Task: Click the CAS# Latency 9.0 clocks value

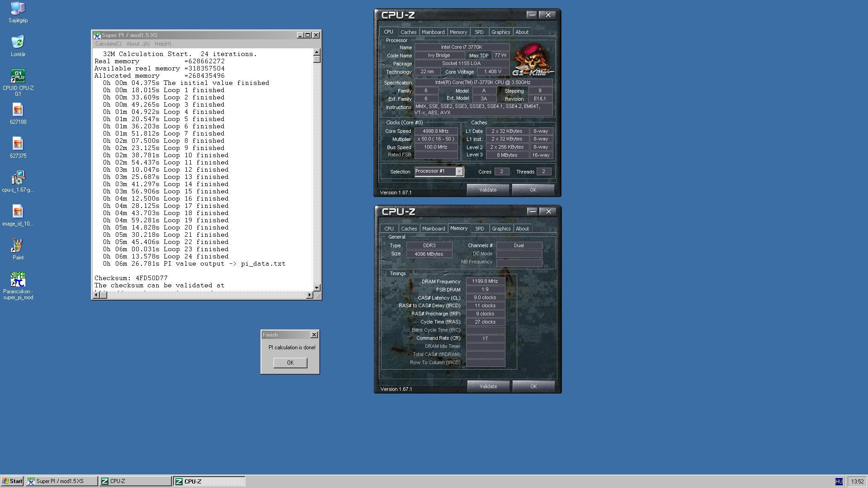Action: point(485,298)
